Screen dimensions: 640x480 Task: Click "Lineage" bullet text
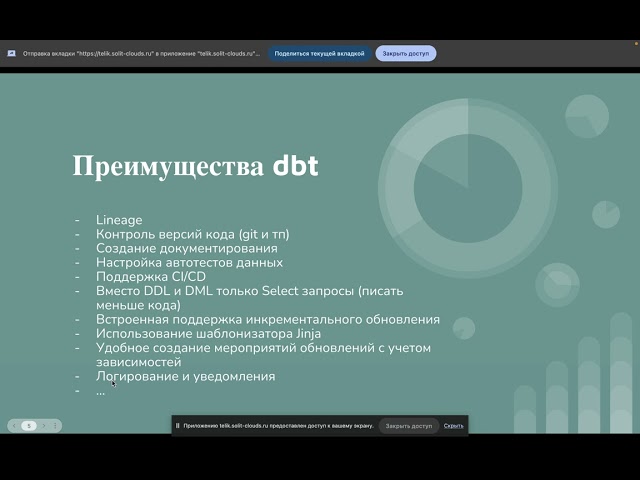click(119, 220)
